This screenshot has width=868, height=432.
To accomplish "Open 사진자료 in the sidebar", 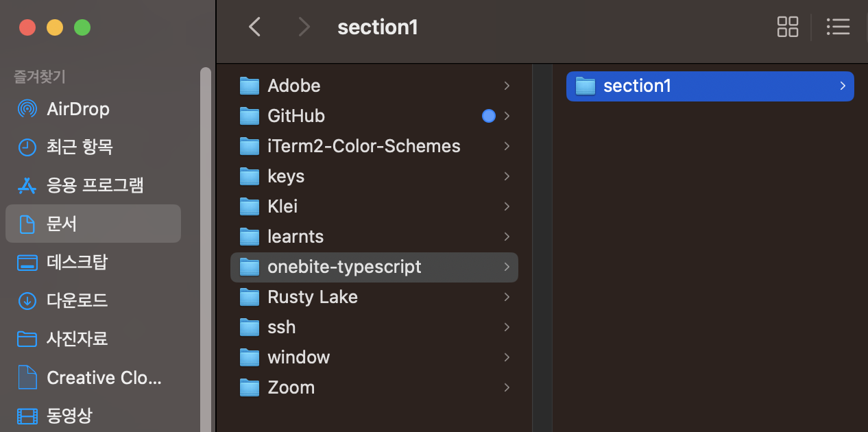I will [93, 339].
